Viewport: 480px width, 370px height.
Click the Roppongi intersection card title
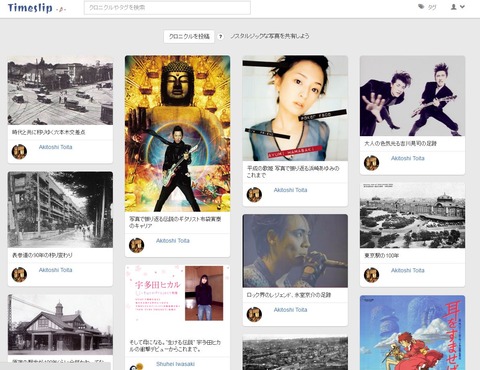coord(49,132)
